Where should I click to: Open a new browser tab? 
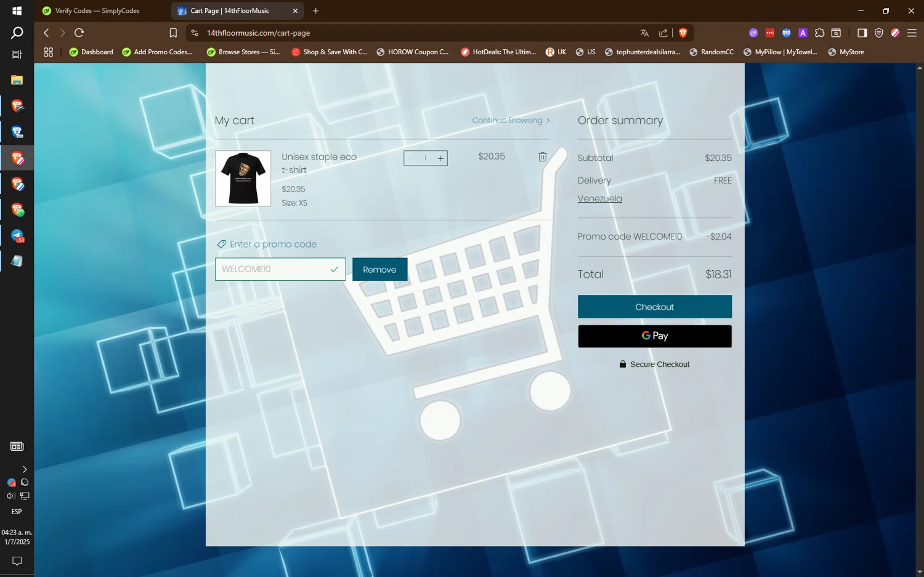click(x=316, y=11)
